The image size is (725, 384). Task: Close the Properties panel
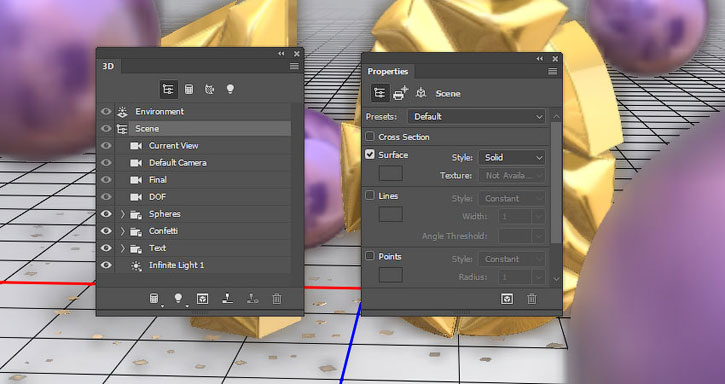[555, 59]
